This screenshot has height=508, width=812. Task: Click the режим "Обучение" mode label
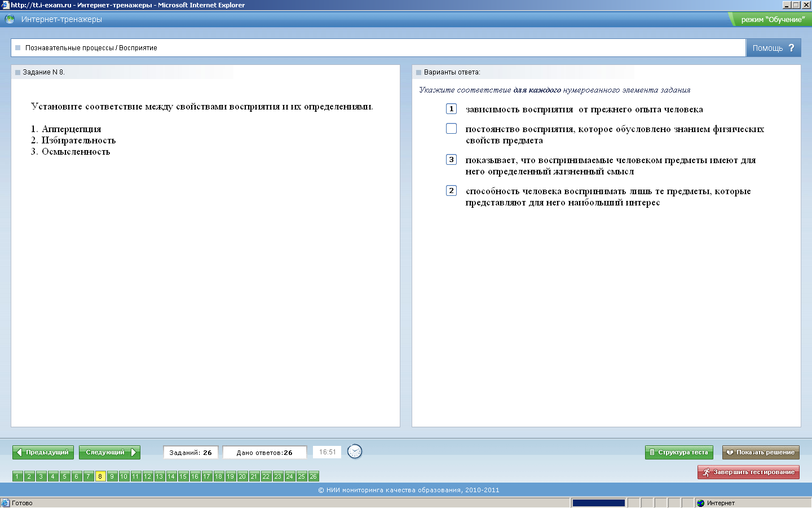773,20
